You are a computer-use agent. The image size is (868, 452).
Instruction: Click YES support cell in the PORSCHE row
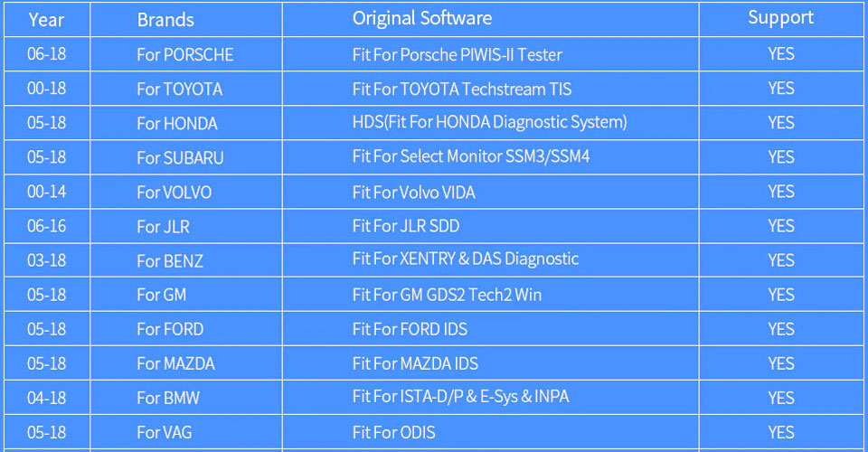point(780,54)
